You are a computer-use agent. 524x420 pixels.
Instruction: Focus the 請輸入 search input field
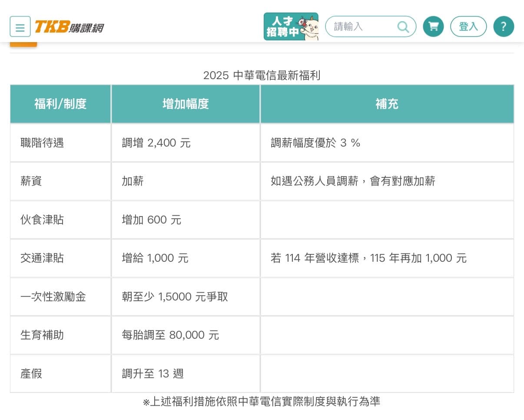pos(371,27)
